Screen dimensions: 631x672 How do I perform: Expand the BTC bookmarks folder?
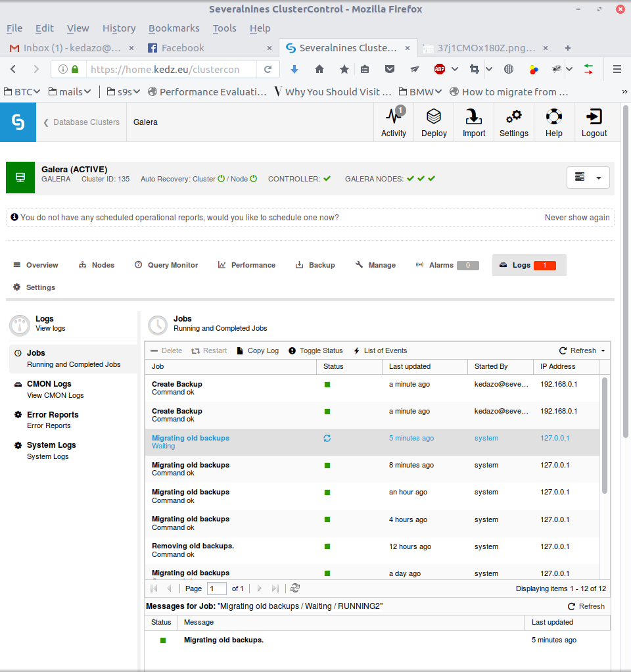coord(22,91)
